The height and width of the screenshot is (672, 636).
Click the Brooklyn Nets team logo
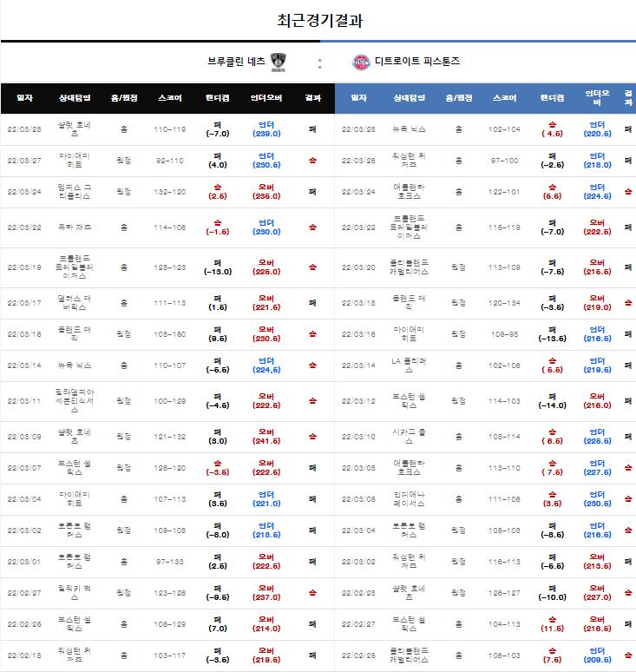coord(279,63)
